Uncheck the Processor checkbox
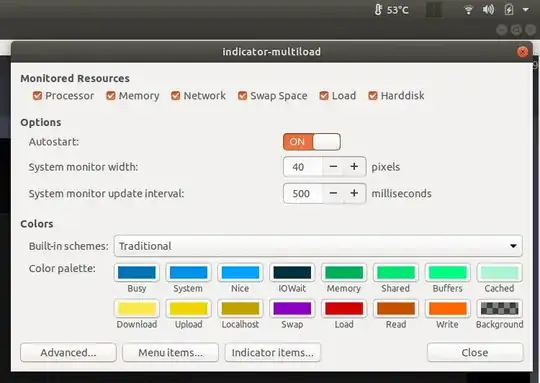The width and height of the screenshot is (540, 383). [37, 95]
